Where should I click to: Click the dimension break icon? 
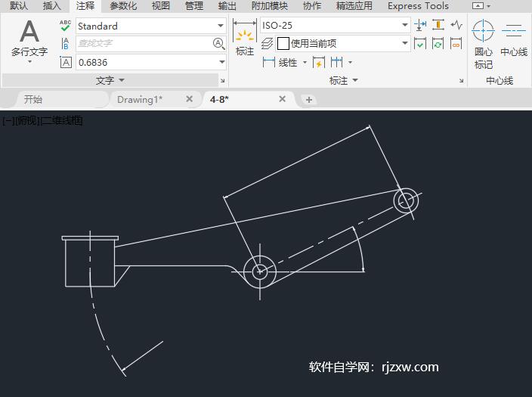(x=420, y=25)
